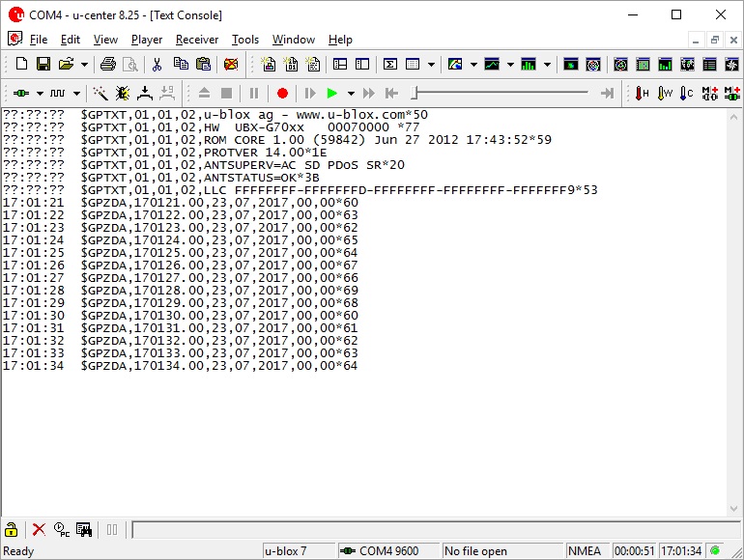Cut with the scissors icon
Viewport: 744px width, 560px height.
[x=157, y=64]
